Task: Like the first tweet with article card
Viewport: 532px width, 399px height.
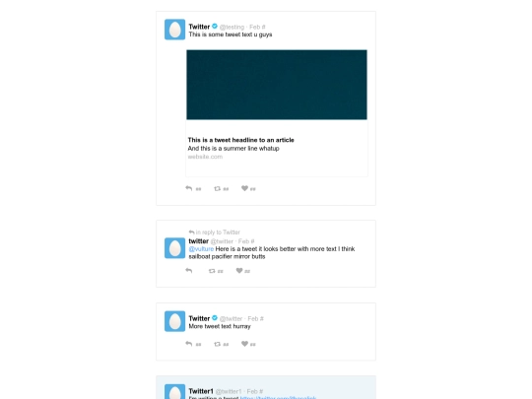Action: click(244, 188)
